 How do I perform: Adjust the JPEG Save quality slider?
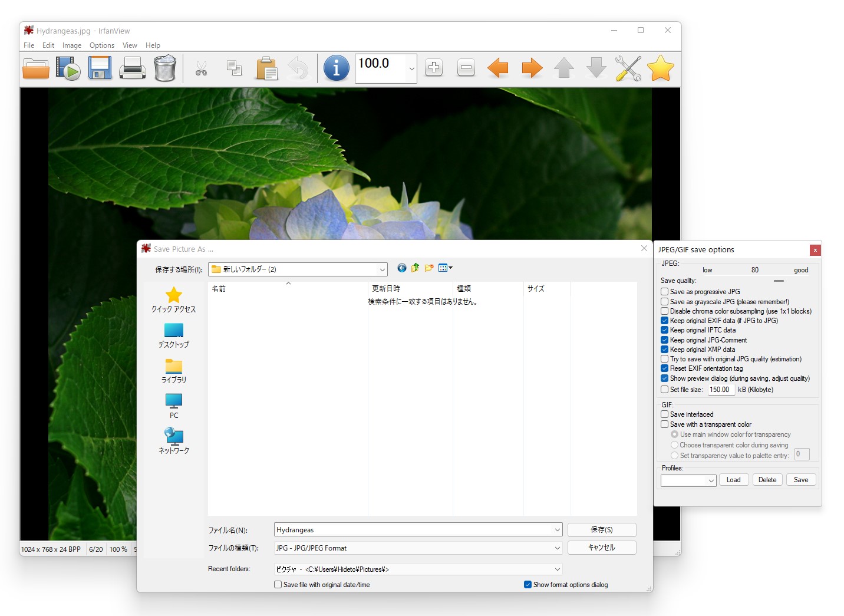click(x=779, y=281)
